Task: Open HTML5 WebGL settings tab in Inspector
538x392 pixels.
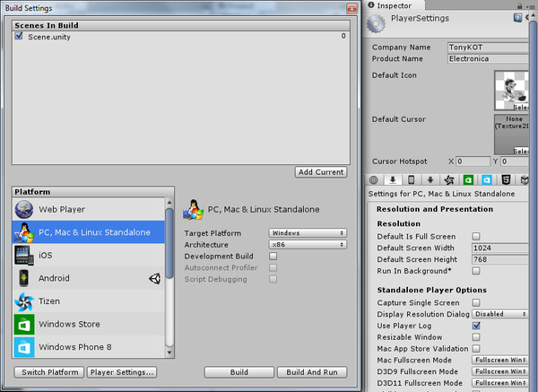Action: 506,179
